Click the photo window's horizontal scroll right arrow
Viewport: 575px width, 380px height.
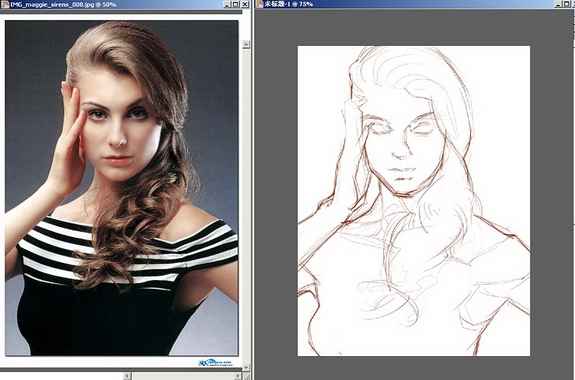pyautogui.click(x=238, y=376)
